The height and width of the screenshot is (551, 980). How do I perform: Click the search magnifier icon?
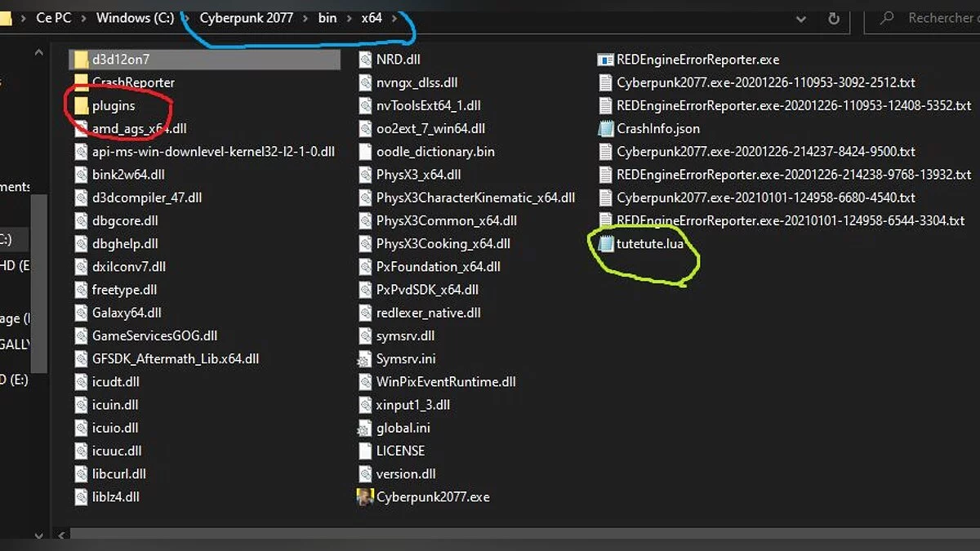coord(889,18)
